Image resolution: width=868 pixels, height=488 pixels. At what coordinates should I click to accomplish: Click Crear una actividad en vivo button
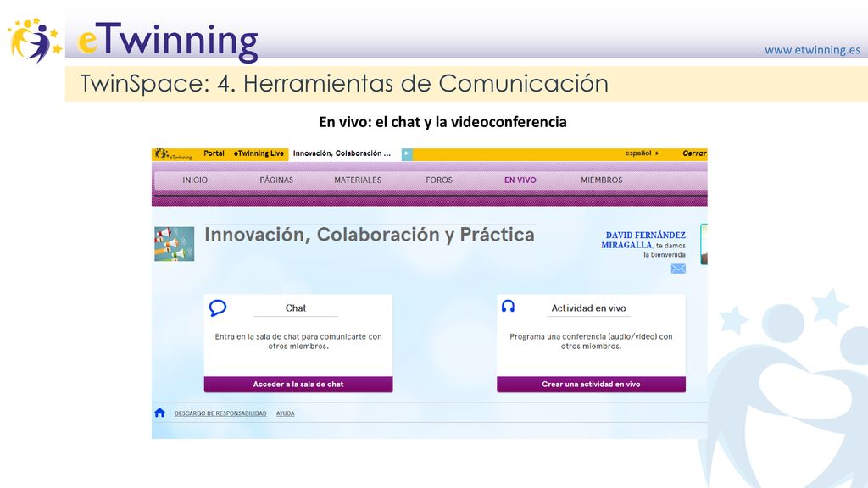pos(591,384)
